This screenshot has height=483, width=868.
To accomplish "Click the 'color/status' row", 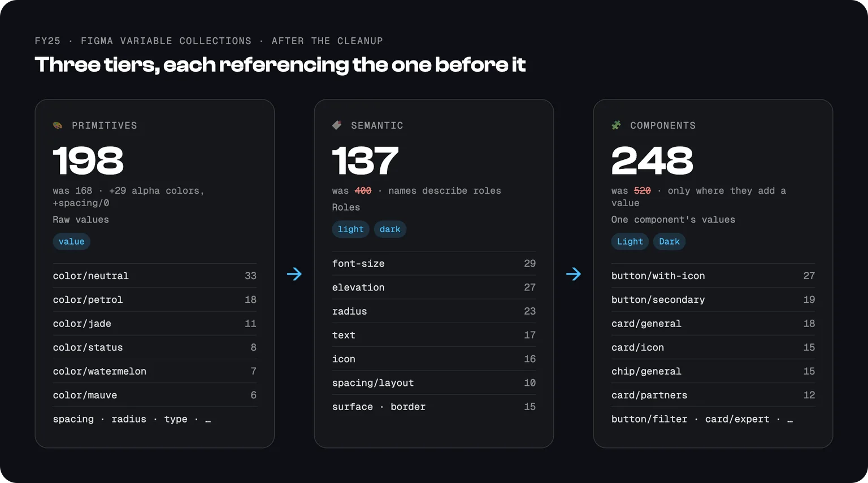I will point(155,347).
